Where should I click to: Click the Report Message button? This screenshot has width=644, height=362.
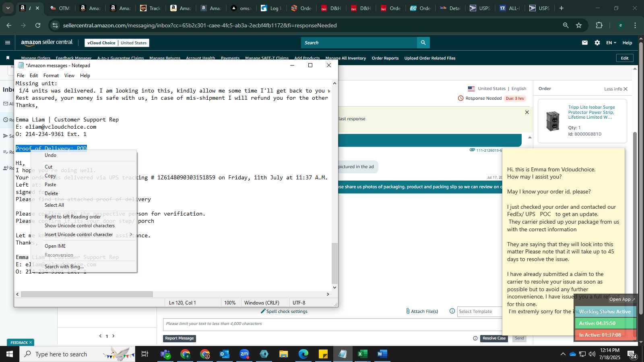[180, 338]
